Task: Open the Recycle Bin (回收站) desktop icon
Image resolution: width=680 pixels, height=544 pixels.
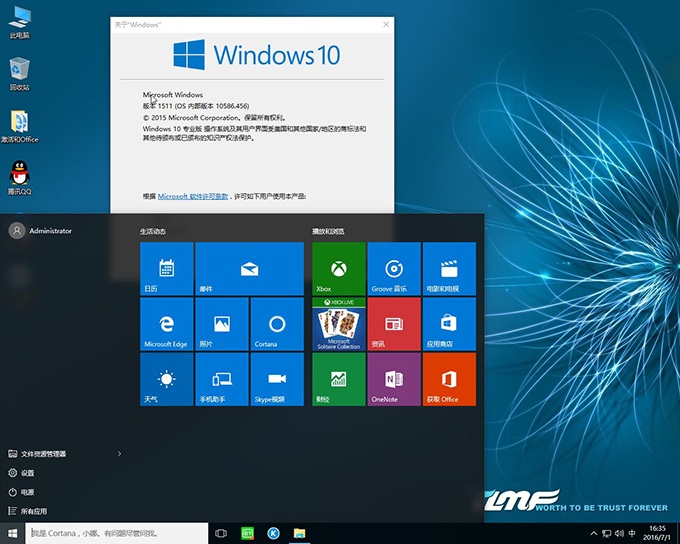Action: [19, 72]
